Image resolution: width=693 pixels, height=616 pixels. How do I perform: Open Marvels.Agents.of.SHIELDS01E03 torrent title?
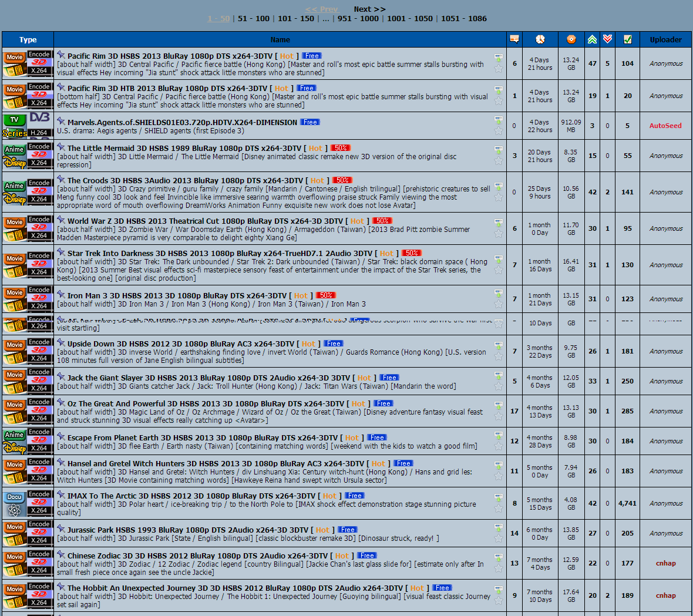(x=182, y=122)
